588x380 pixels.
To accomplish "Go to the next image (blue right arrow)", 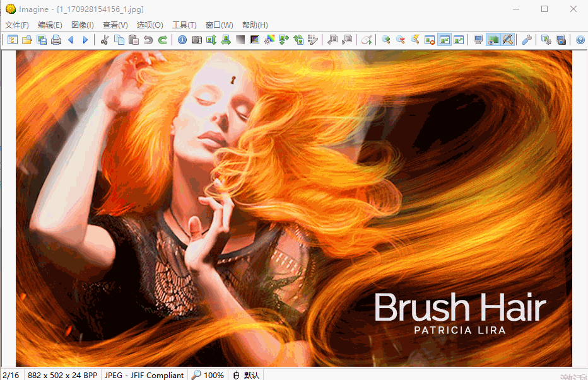I will [85, 40].
